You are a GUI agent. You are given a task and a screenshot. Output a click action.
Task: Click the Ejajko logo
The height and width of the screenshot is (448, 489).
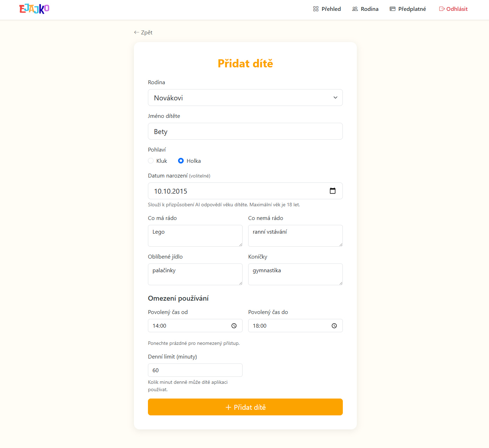(34, 9)
